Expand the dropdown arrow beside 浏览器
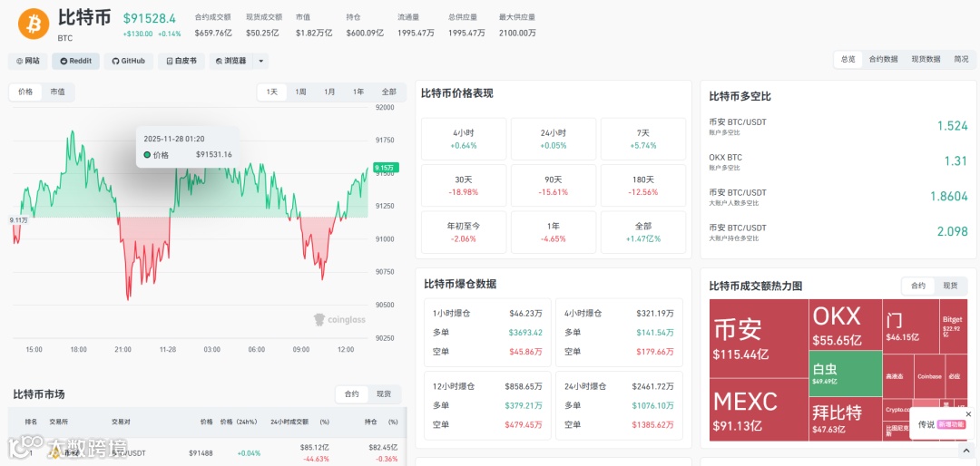 click(x=260, y=61)
